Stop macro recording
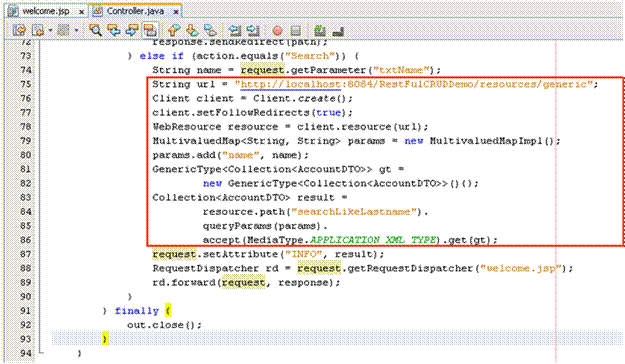The width and height of the screenshot is (625, 364). coord(295,30)
